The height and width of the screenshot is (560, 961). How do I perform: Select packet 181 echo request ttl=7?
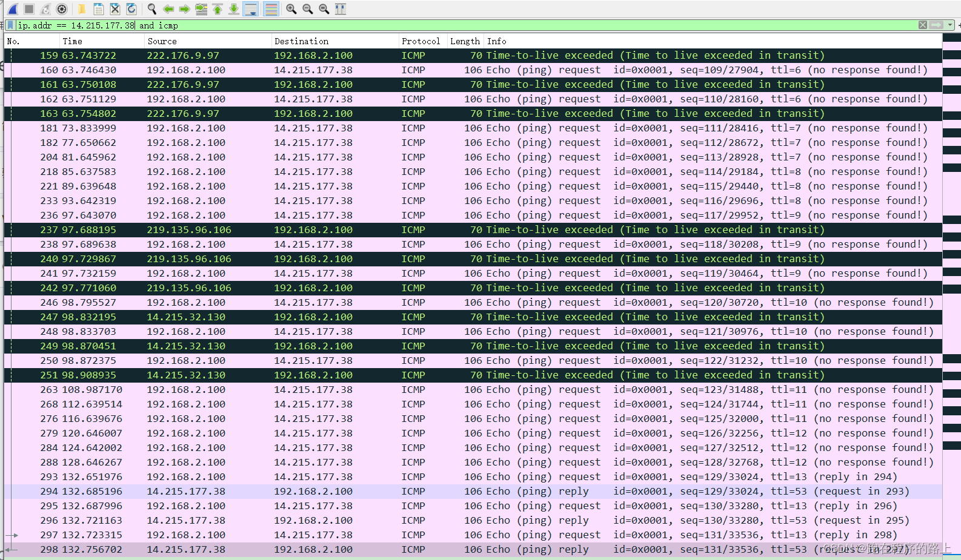[x=473, y=128]
